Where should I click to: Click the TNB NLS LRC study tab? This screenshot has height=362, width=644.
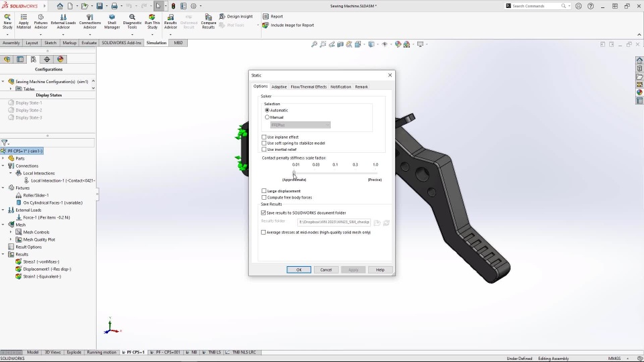[x=241, y=352]
